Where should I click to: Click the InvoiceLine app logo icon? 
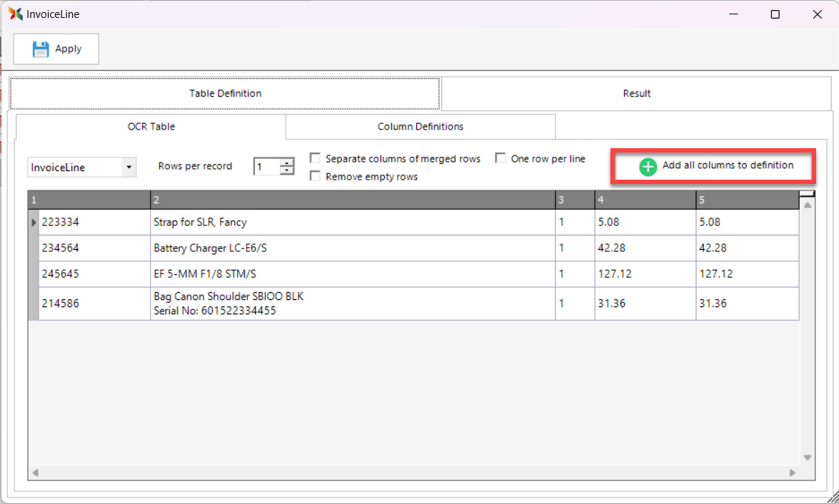pos(15,14)
